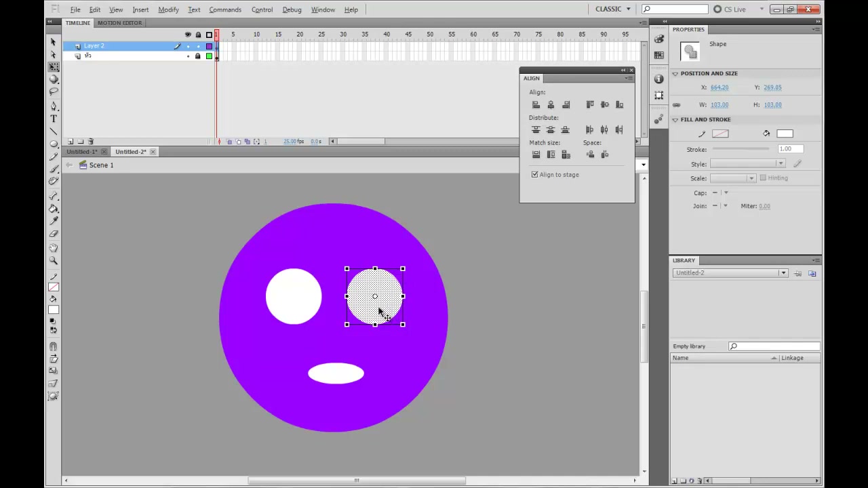Image resolution: width=868 pixels, height=488 pixels.
Task: Collapse the Position and Size section
Action: (675, 73)
